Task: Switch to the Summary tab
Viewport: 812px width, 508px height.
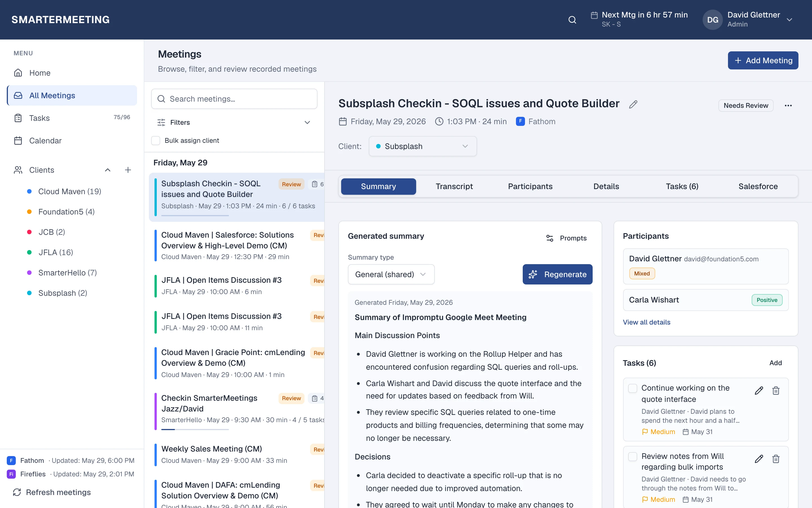Action: [378, 187]
